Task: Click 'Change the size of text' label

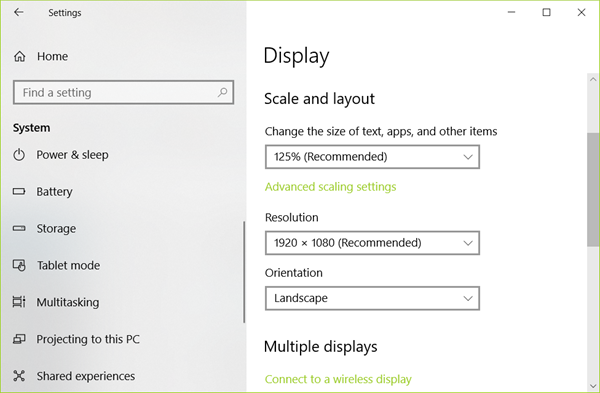Action: 381,132
